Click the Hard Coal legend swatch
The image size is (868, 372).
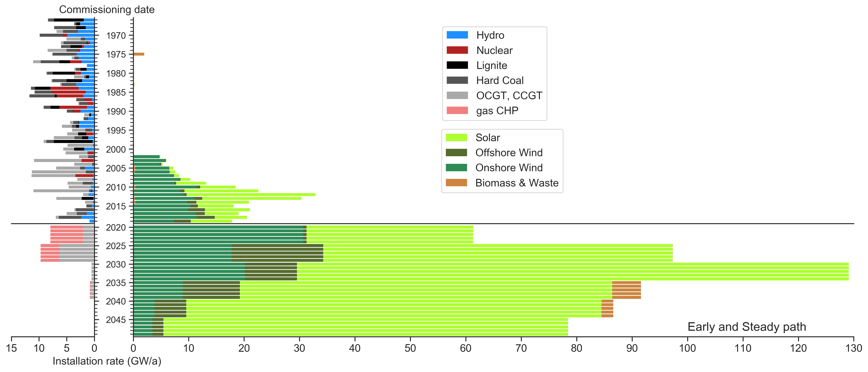(457, 80)
